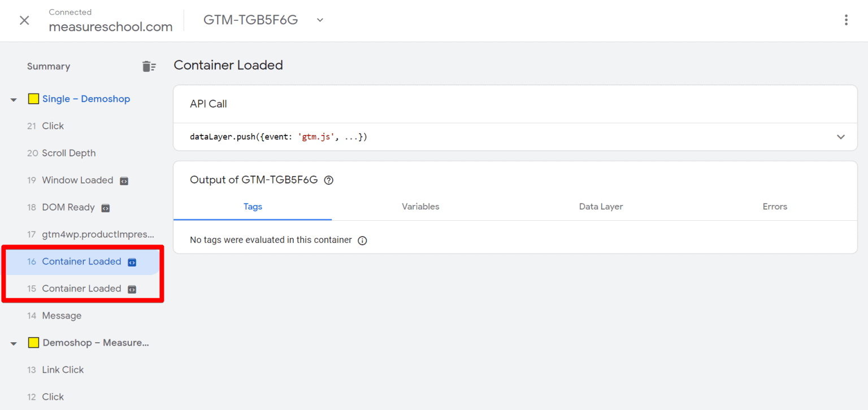The image size is (868, 410).
Task: Open help icon beside Output of GTM-TGB5F6G
Action: pyautogui.click(x=329, y=180)
